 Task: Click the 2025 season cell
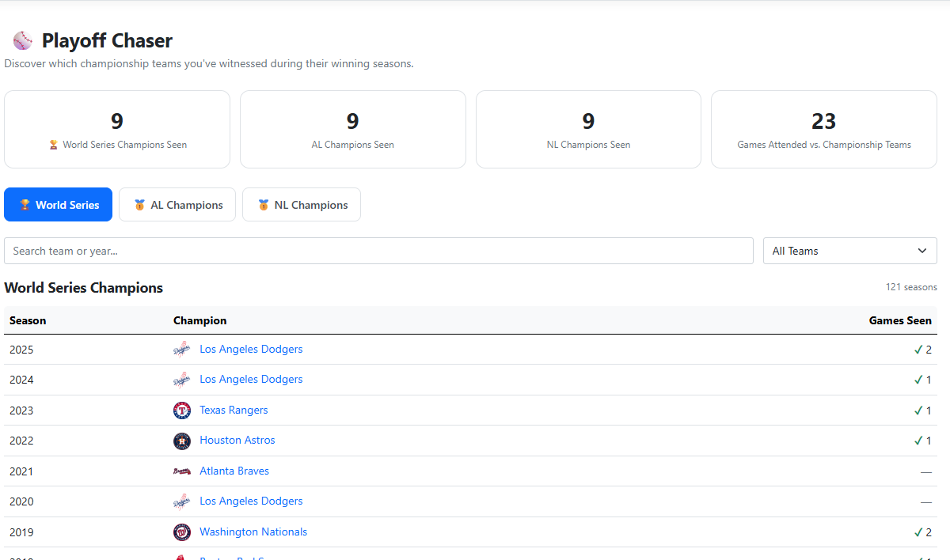[21, 350]
